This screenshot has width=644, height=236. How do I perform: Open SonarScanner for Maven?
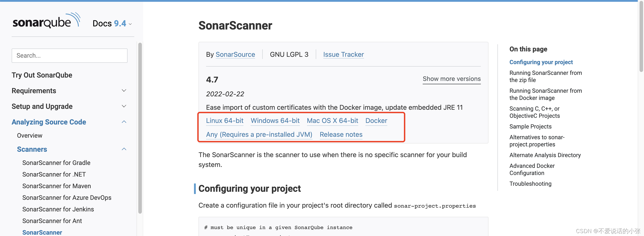(56, 186)
